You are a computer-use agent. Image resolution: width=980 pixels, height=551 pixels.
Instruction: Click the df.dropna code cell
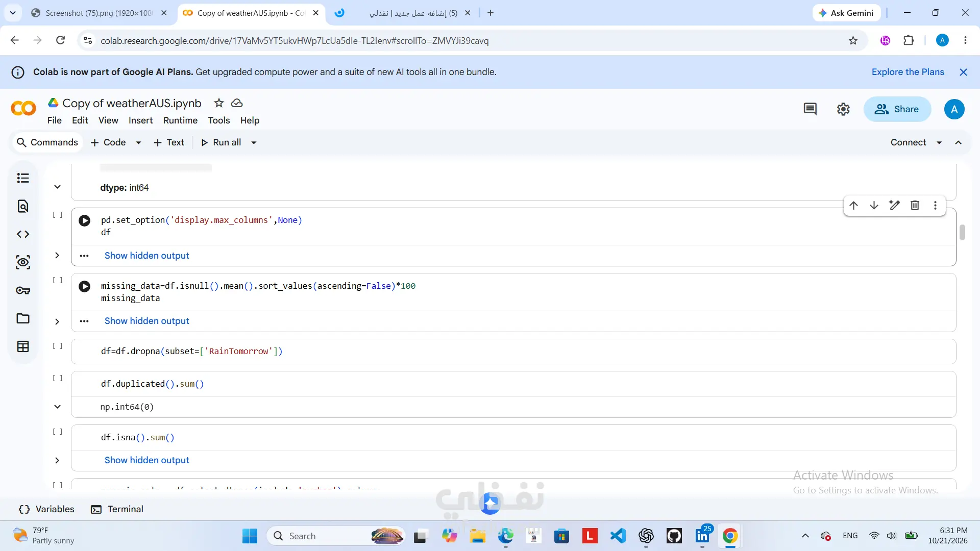[513, 352]
